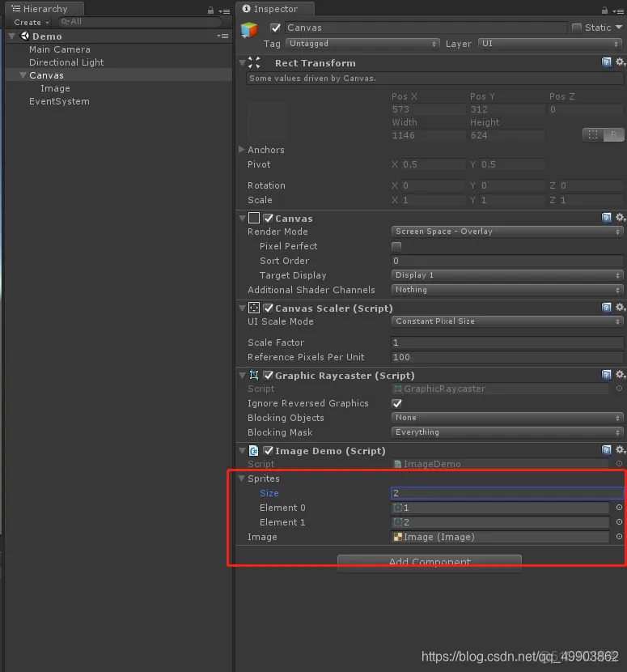
Task: Click the Canvas Scaler component icon
Action: click(x=254, y=308)
